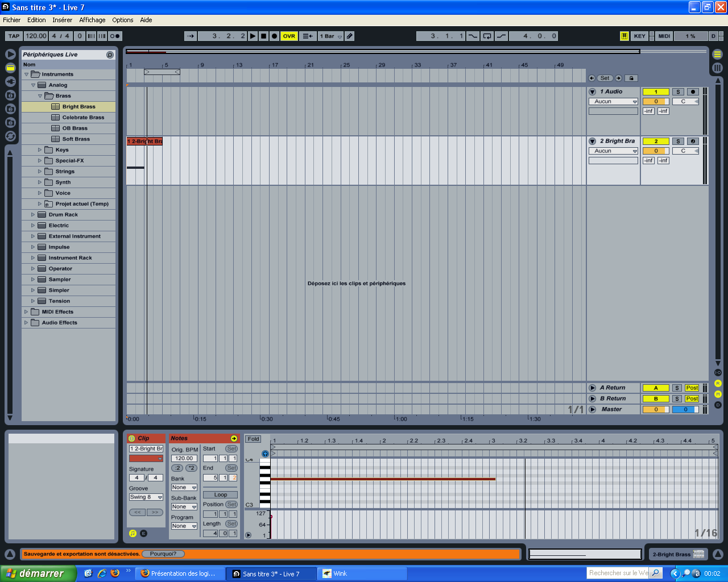The image size is (728, 582).
Task: Open the Plug-In Device Browser
Action: click(10, 81)
